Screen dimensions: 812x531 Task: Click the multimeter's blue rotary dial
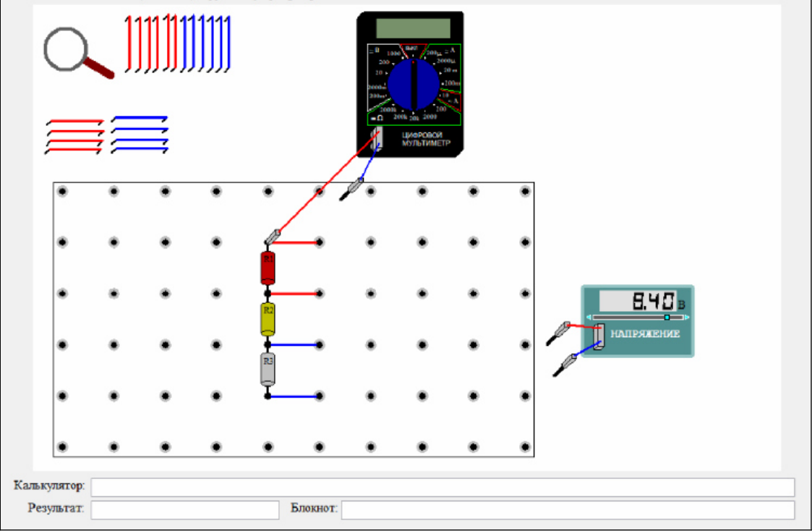[413, 85]
